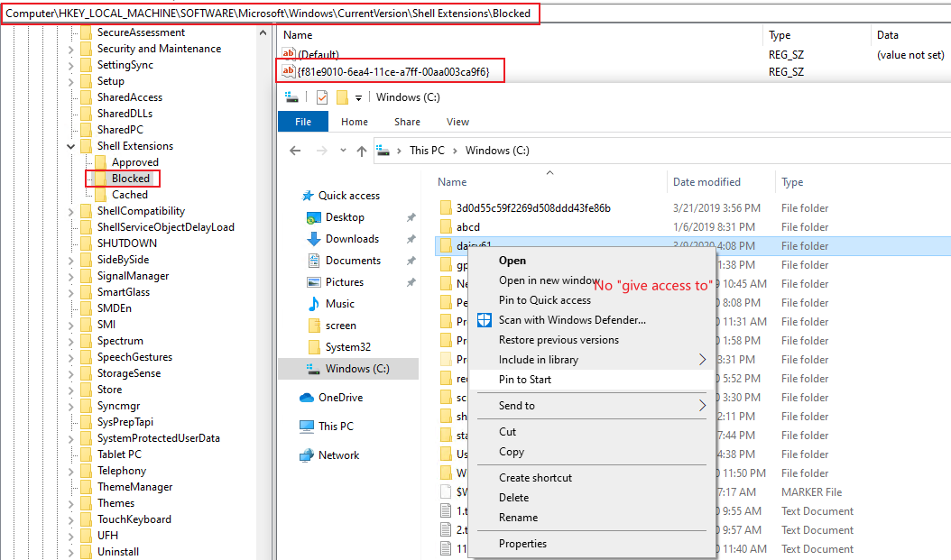The width and height of the screenshot is (951, 560).
Task: Expand the Setup registry key
Action: (71, 82)
